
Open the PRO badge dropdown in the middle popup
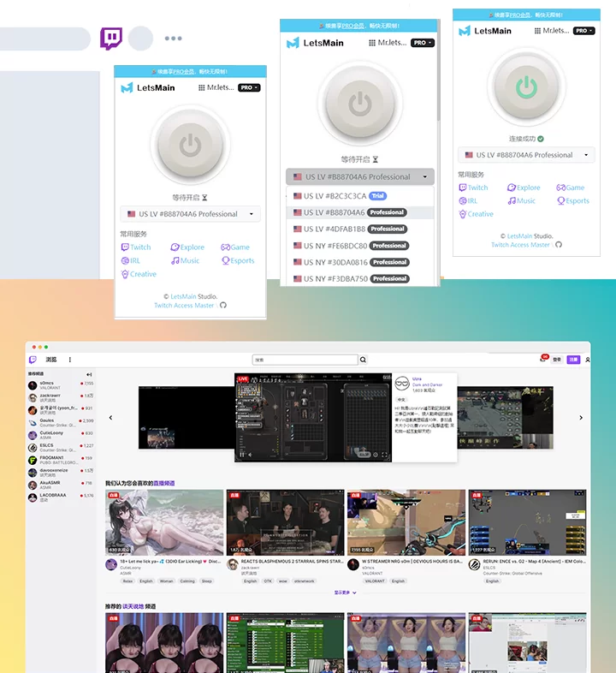(423, 43)
